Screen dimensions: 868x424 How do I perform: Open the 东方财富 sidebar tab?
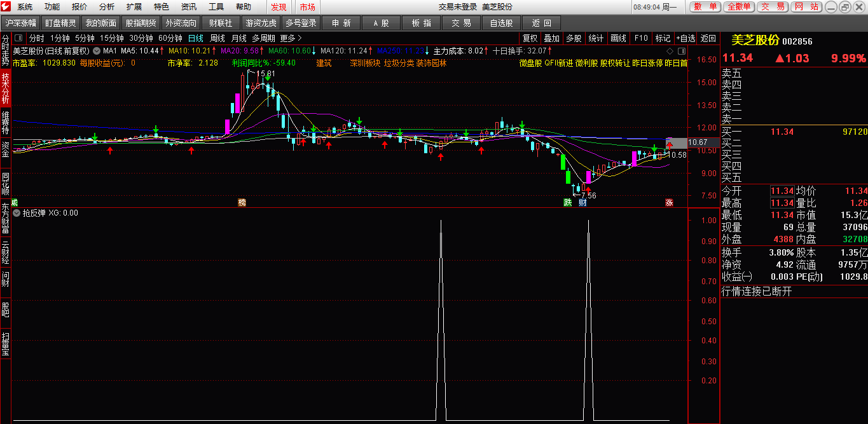point(5,219)
